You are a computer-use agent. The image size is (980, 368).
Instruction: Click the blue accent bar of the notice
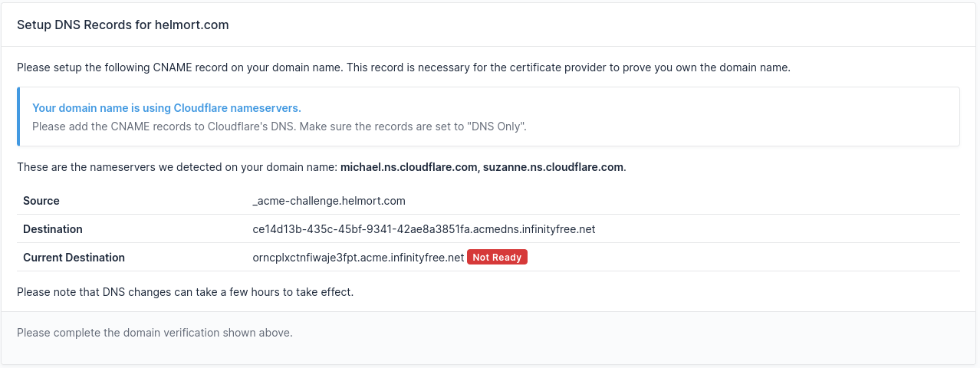(x=18, y=117)
